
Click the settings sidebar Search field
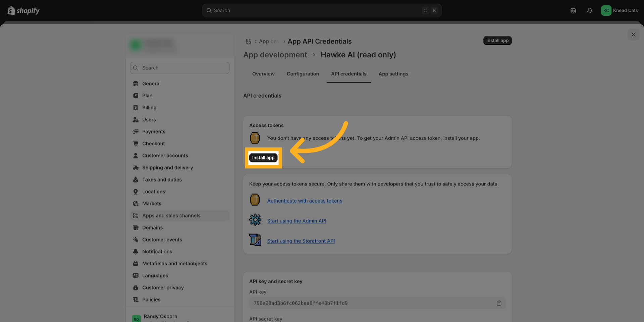click(x=180, y=68)
